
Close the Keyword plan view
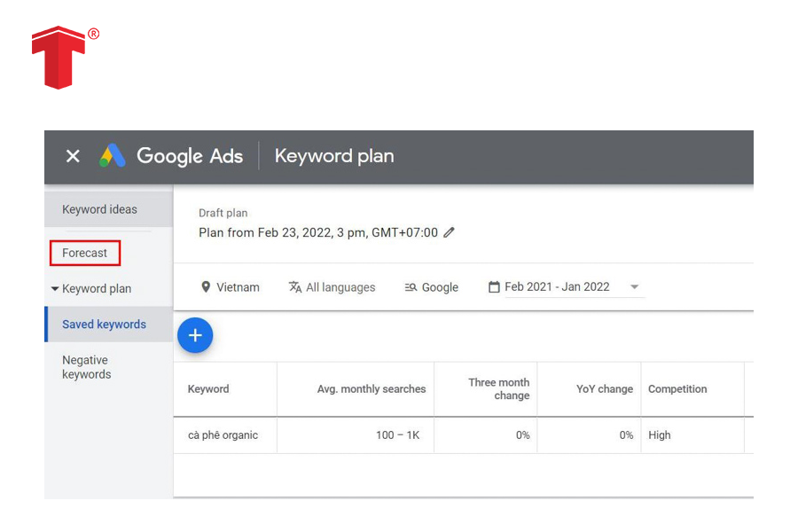73,156
